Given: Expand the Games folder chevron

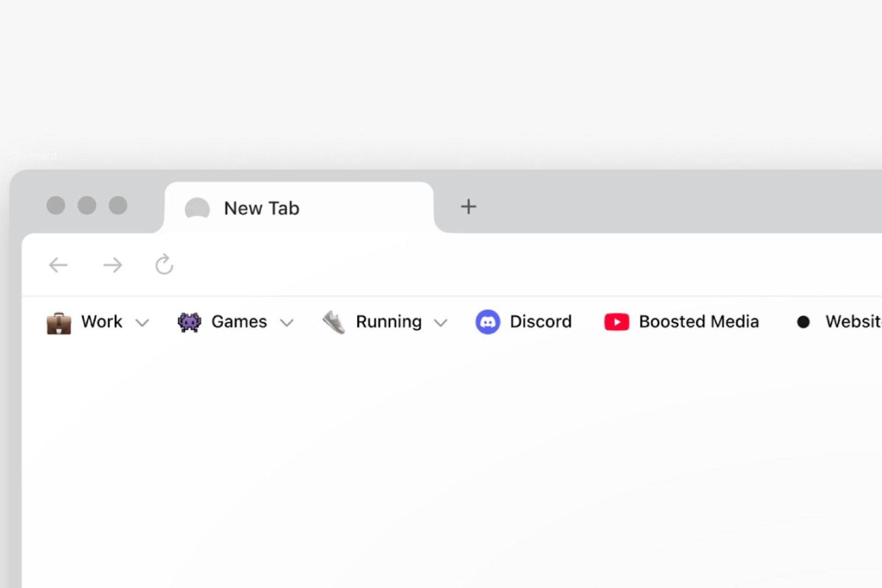Looking at the screenshot, I should tap(287, 323).
